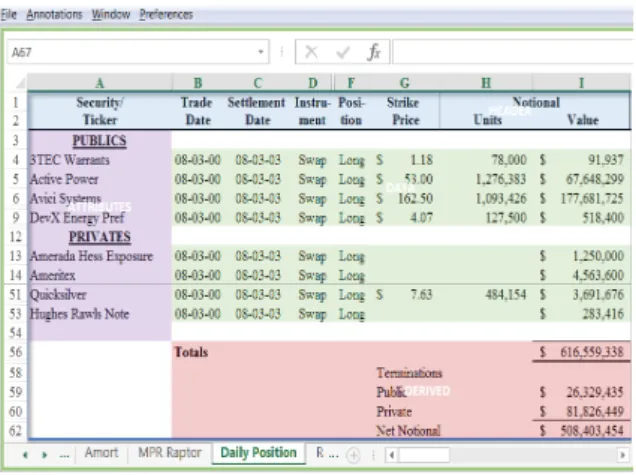Select row 56 header
636x475 pixels.
tap(16, 352)
